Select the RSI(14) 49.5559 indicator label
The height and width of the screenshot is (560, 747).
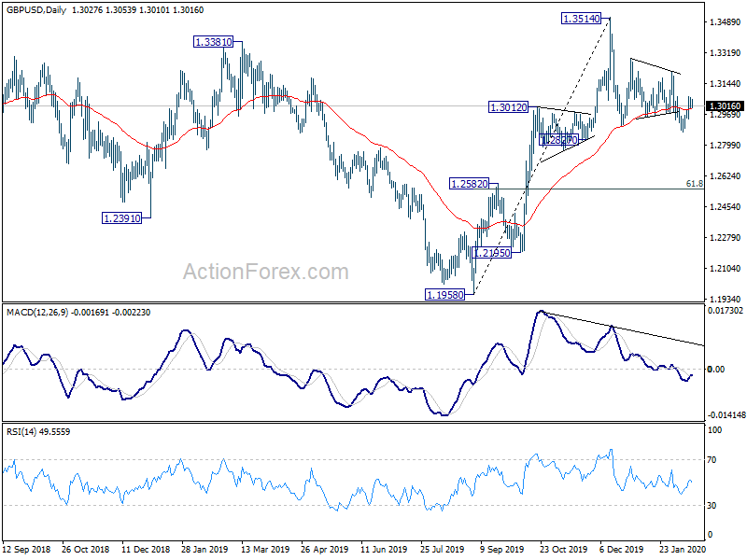coord(38,432)
